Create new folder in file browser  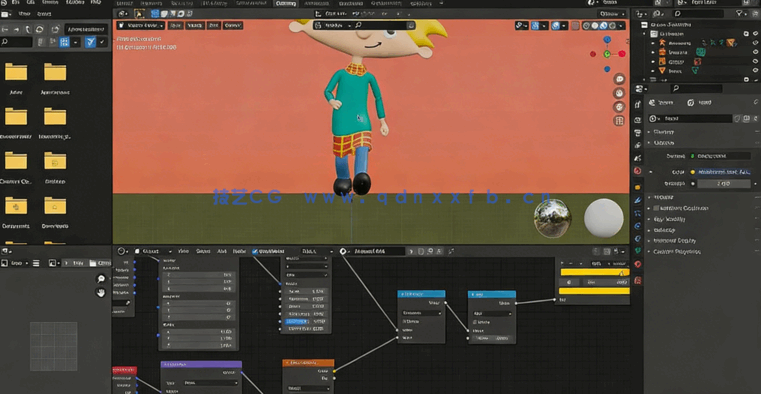pyautogui.click(x=55, y=29)
